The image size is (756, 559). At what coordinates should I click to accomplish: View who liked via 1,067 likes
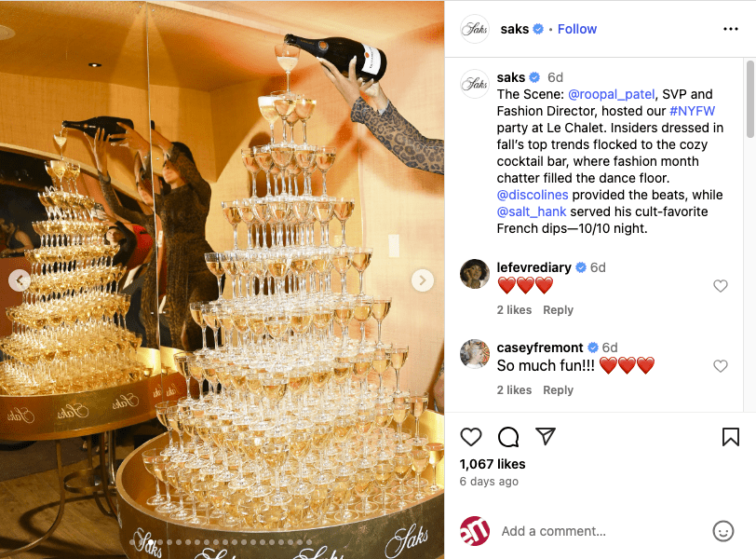[493, 464]
